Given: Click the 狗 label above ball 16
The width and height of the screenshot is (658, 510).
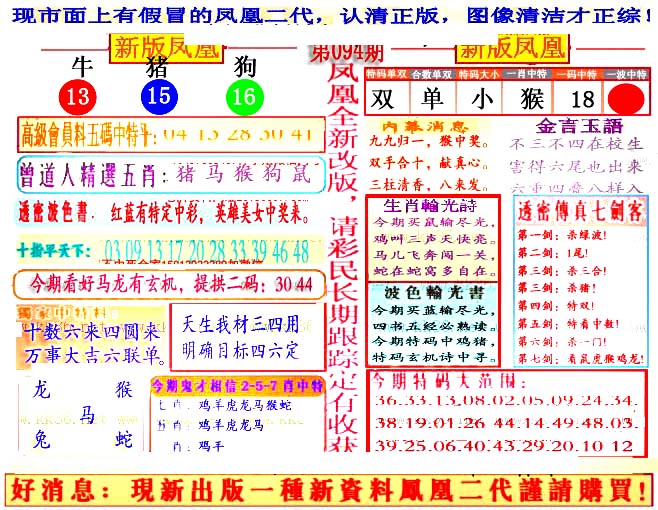Looking at the screenshot, I should pos(245,67).
